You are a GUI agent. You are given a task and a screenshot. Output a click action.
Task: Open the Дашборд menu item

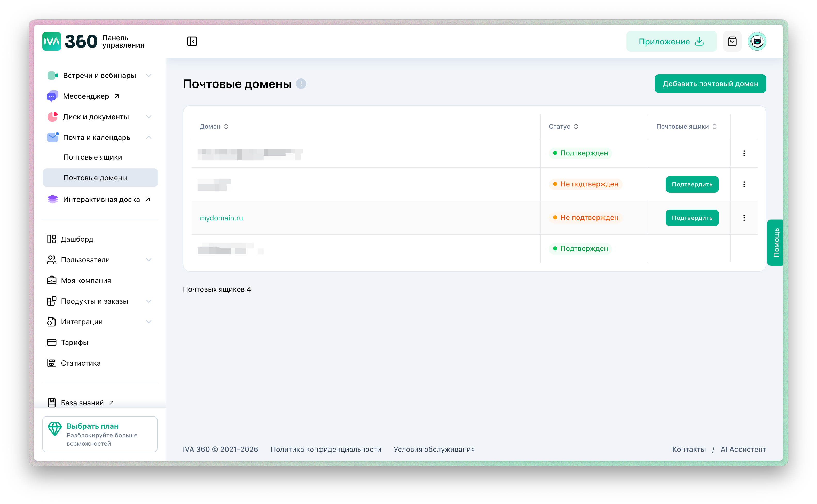[x=77, y=239]
